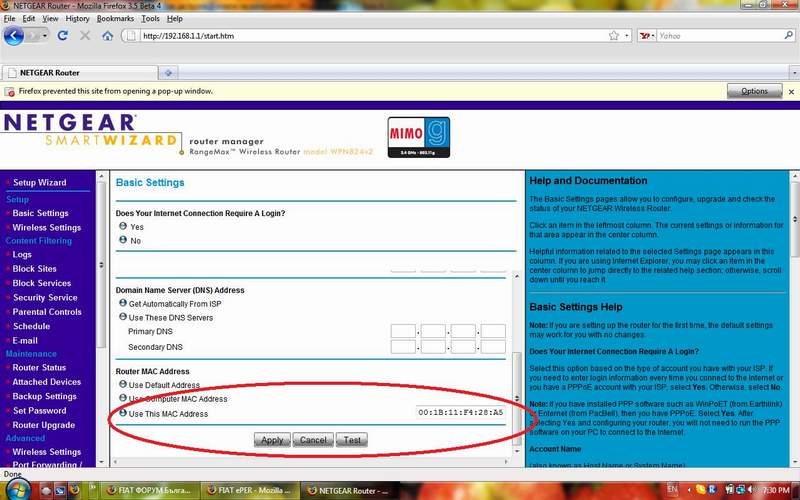
Task: Choose Use This MAC Address radio button
Action: [x=123, y=413]
